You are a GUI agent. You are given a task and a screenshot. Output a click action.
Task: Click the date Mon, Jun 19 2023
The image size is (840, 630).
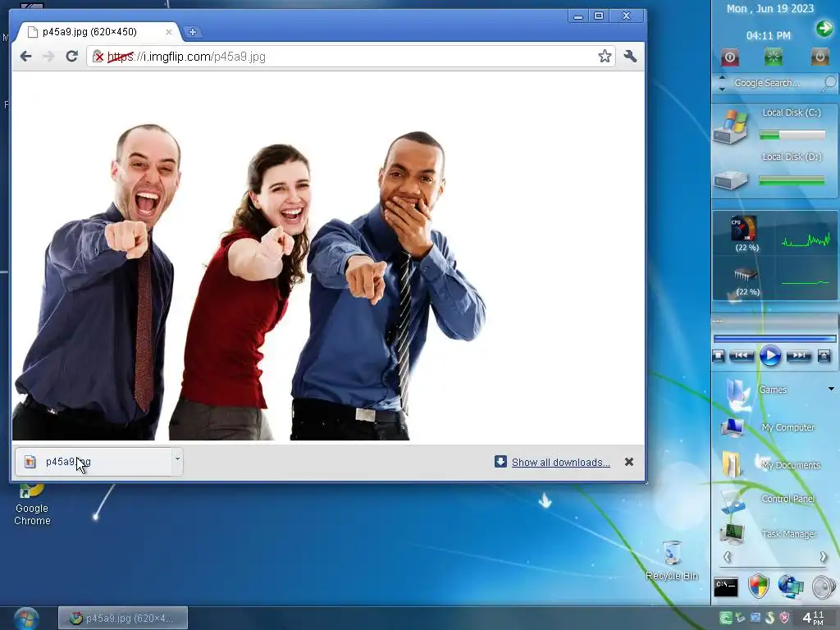coord(769,8)
